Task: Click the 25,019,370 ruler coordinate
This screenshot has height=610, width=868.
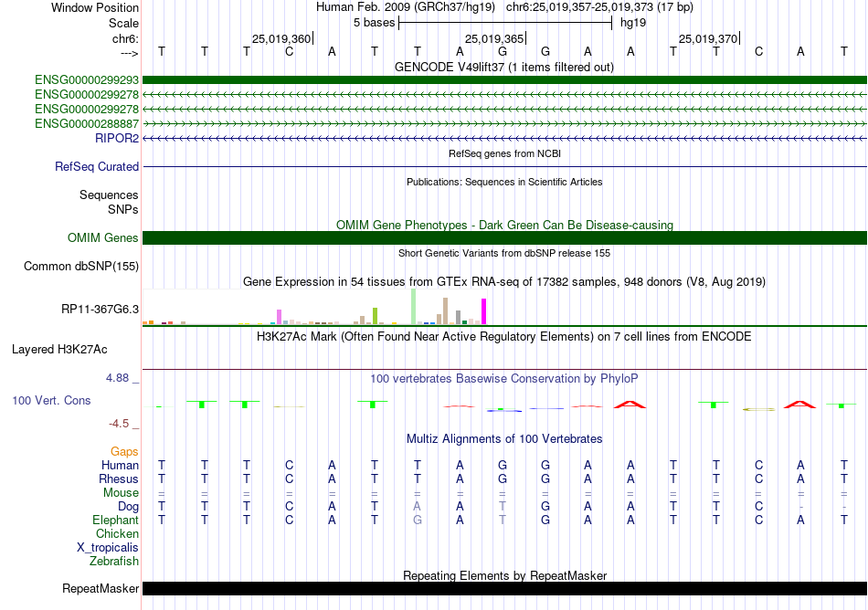Action: (x=708, y=38)
